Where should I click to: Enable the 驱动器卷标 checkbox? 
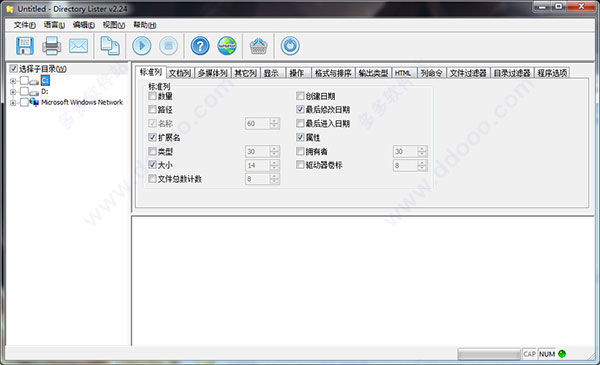coord(300,165)
